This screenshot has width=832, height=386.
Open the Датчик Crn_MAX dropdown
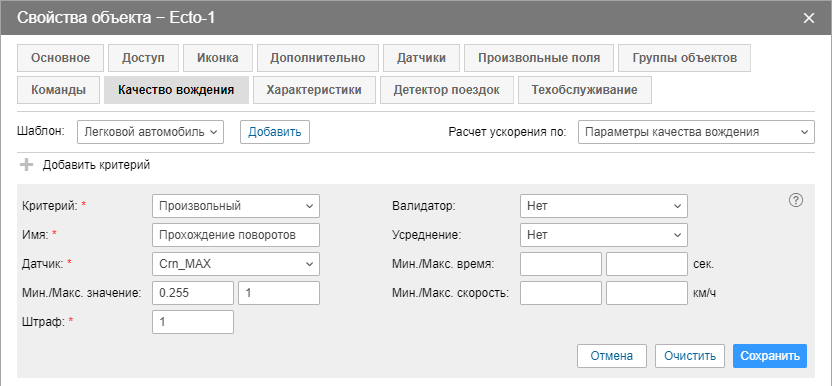pos(236,264)
